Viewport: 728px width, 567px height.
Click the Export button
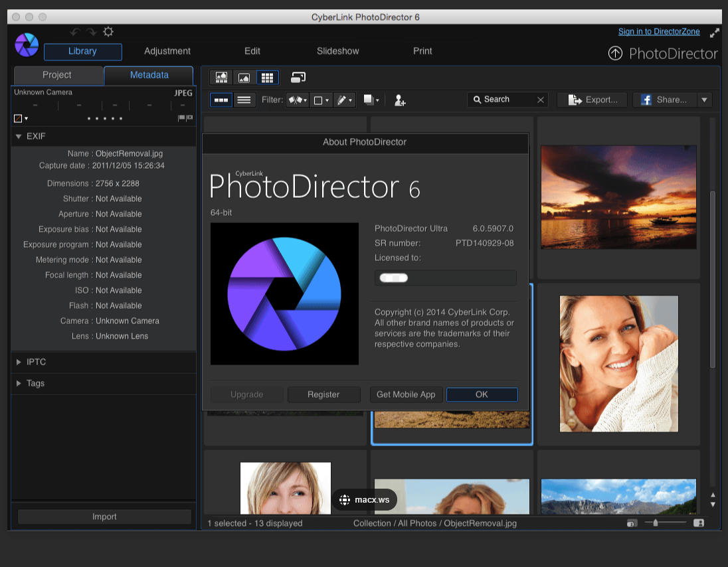pyautogui.click(x=592, y=100)
